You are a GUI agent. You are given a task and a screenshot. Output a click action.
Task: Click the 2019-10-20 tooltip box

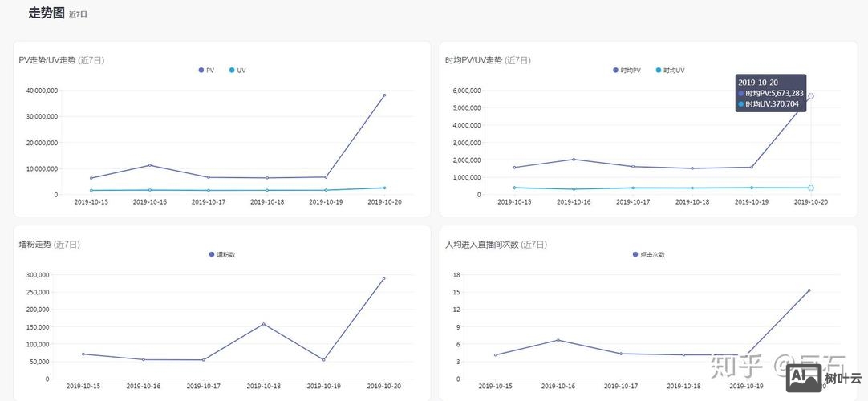click(770, 93)
